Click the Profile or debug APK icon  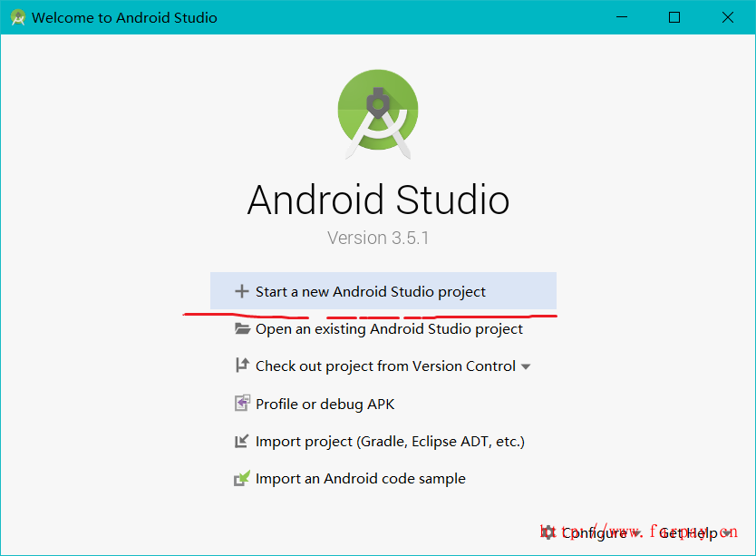coord(242,405)
